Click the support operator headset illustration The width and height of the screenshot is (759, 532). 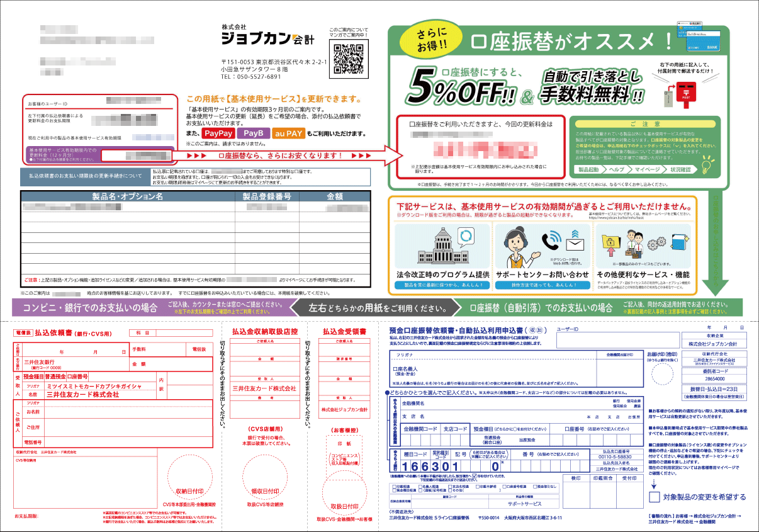(x=516, y=247)
